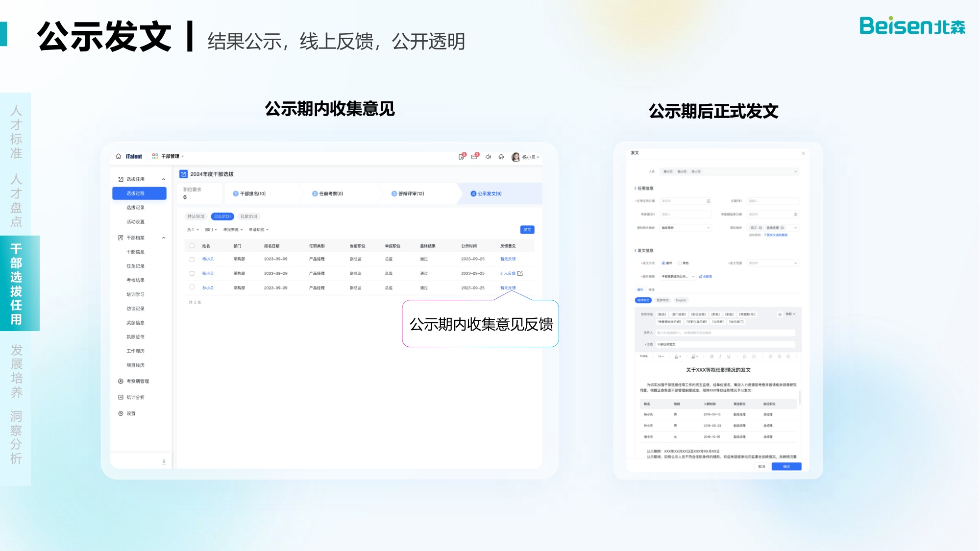
Task: Click calendar icon in 任用生效日期 field
Action: pos(709,201)
